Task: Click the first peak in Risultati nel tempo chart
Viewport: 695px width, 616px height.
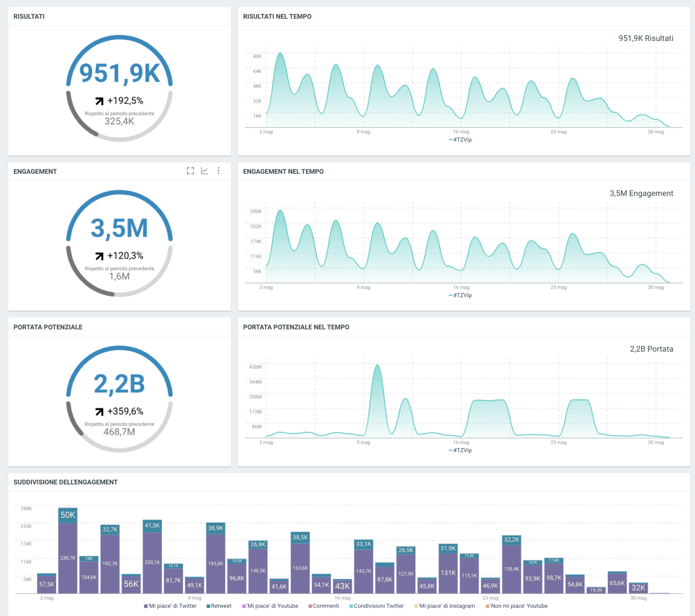Action: (x=280, y=53)
